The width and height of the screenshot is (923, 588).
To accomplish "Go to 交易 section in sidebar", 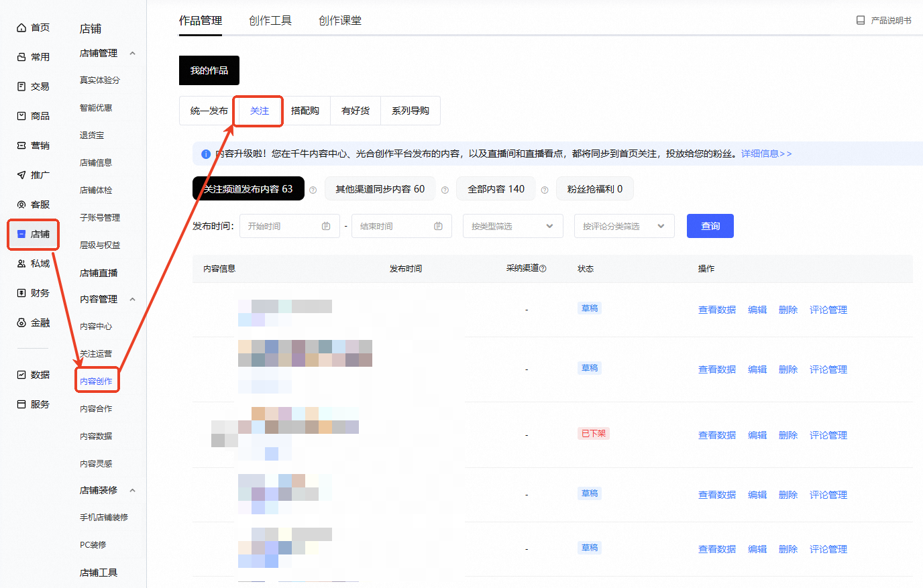I will point(33,86).
